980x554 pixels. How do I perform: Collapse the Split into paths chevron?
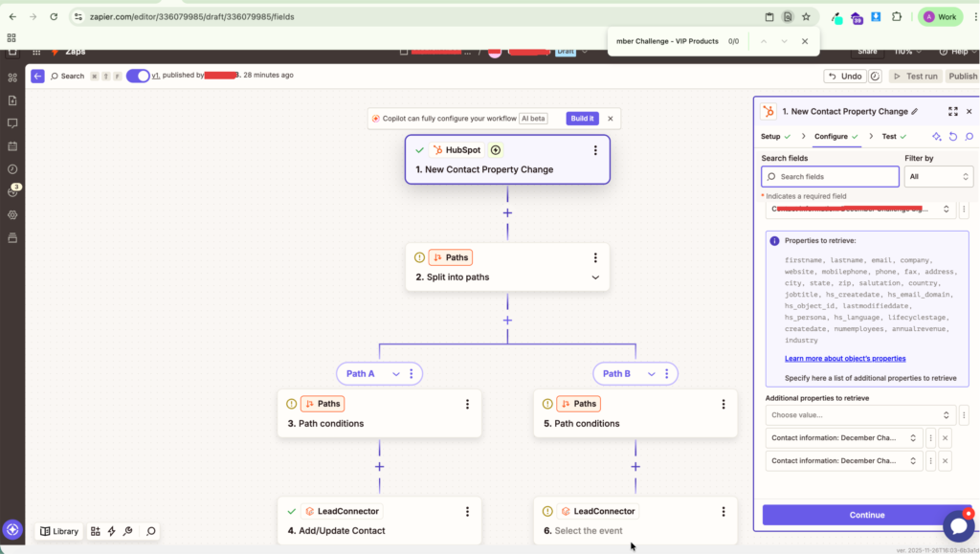pos(595,277)
